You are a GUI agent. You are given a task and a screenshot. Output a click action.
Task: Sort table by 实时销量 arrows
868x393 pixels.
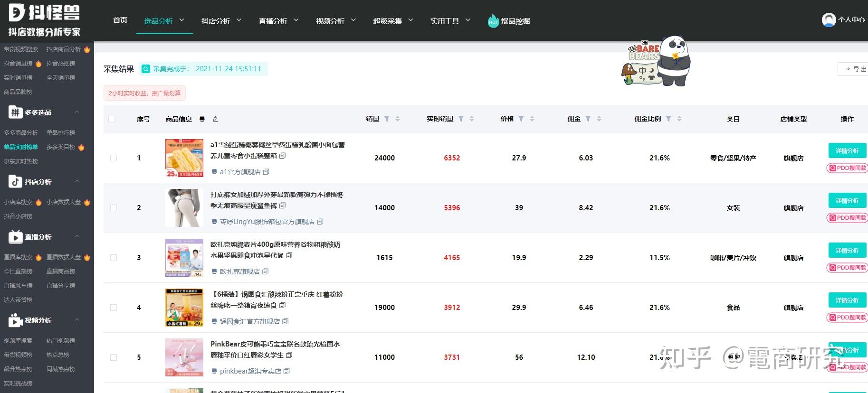click(472, 119)
